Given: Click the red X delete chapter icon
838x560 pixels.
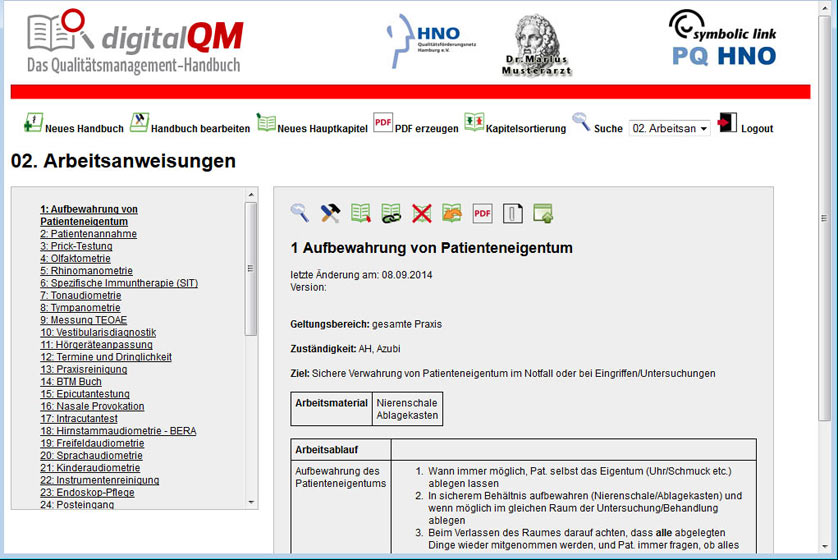Looking at the screenshot, I should point(421,213).
